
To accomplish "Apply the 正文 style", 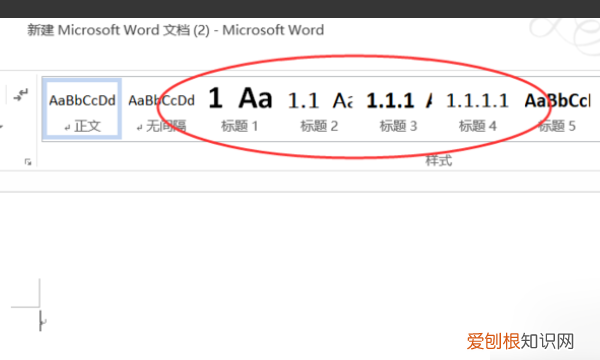I will click(x=82, y=109).
